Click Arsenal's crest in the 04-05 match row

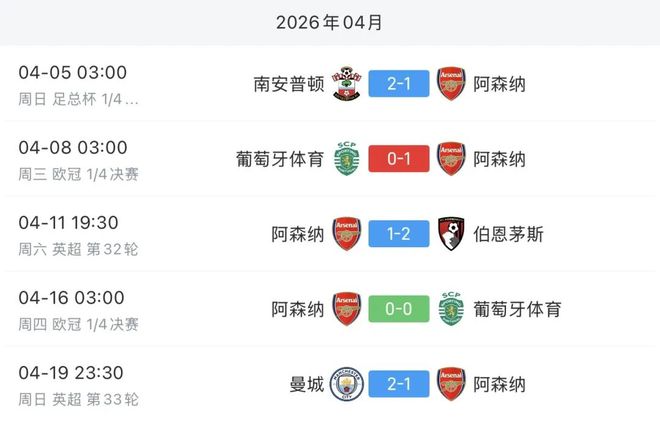click(x=451, y=84)
